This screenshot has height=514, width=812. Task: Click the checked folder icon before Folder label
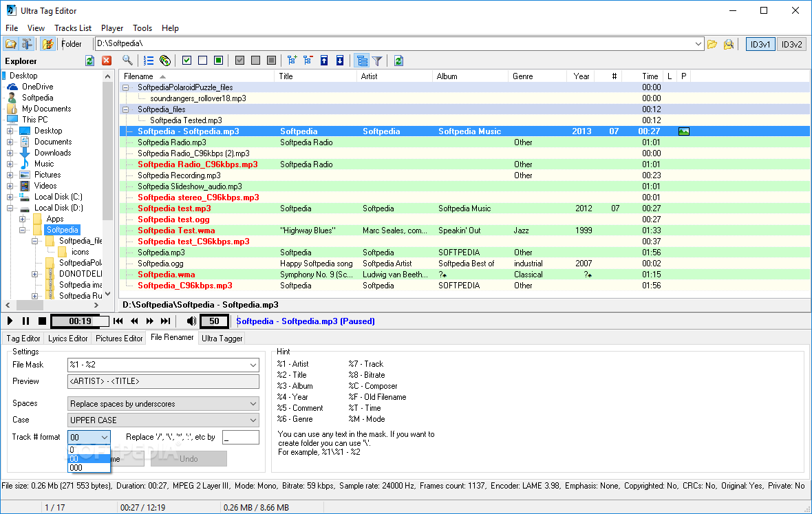coord(48,44)
